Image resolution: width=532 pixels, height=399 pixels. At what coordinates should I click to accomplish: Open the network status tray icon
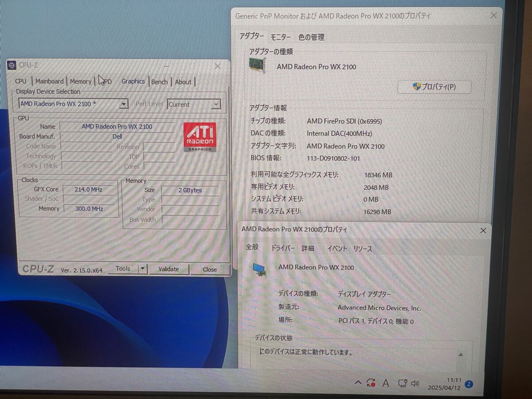pyautogui.click(x=402, y=383)
